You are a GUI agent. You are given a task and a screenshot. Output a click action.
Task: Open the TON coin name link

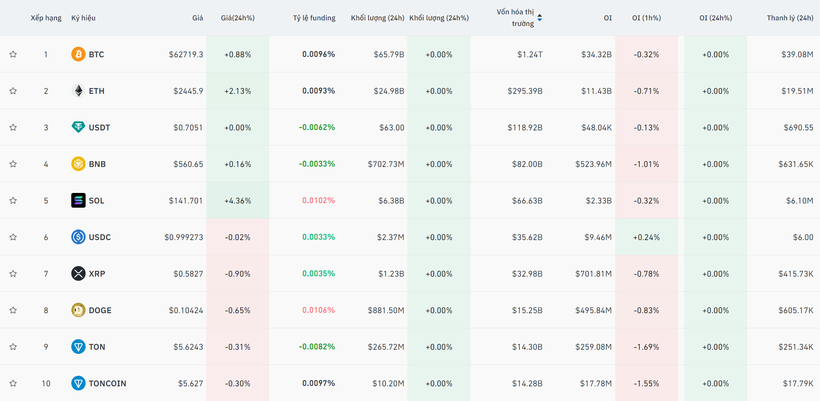96,347
